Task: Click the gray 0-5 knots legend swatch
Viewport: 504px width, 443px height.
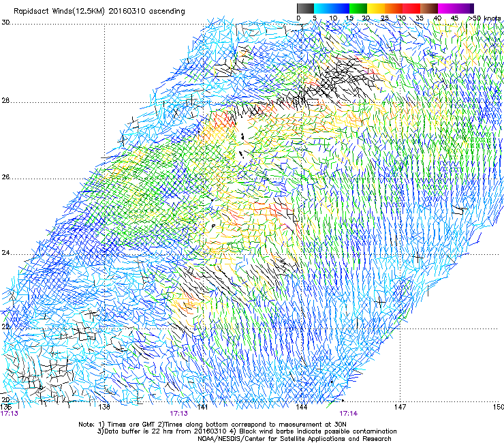Action: click(305, 8)
